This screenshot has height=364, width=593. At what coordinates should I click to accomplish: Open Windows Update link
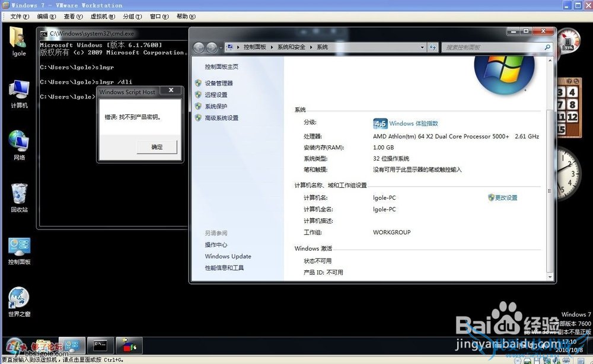pyautogui.click(x=228, y=256)
